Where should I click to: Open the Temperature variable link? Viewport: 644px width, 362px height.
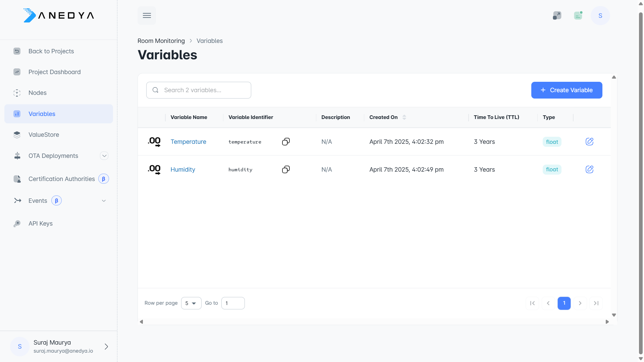(188, 142)
